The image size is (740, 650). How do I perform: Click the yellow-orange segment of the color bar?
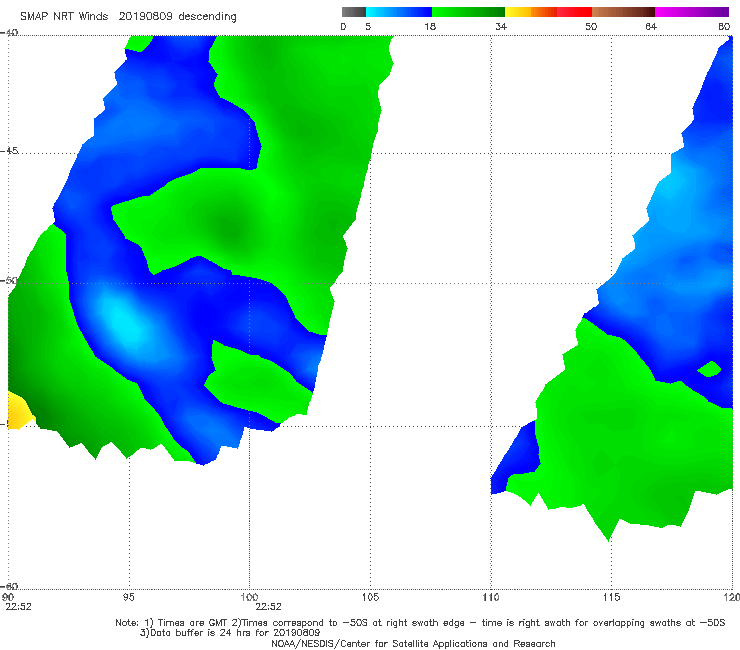(x=531, y=12)
